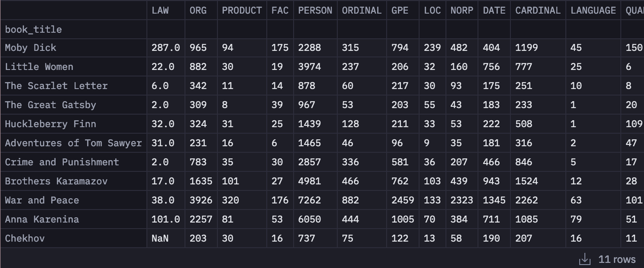The width and height of the screenshot is (644, 268).
Task: Click Anna Karenina ORG value 2257
Action: click(201, 219)
